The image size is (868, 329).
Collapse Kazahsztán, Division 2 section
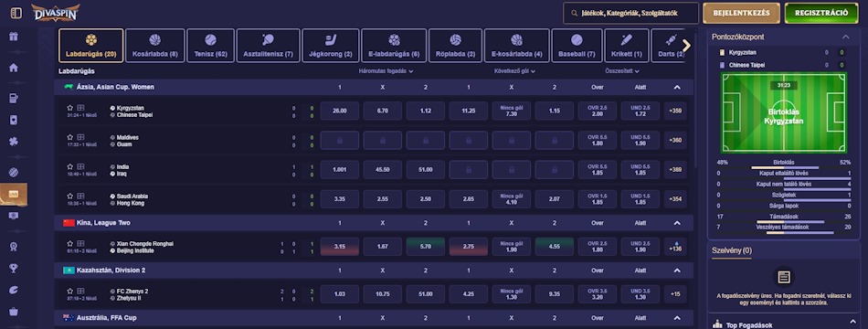pos(676,271)
